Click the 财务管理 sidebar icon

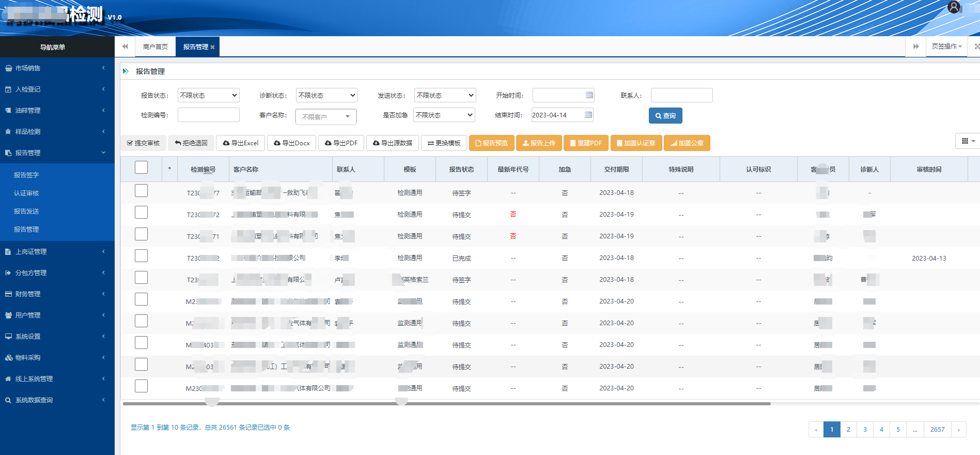coord(8,294)
